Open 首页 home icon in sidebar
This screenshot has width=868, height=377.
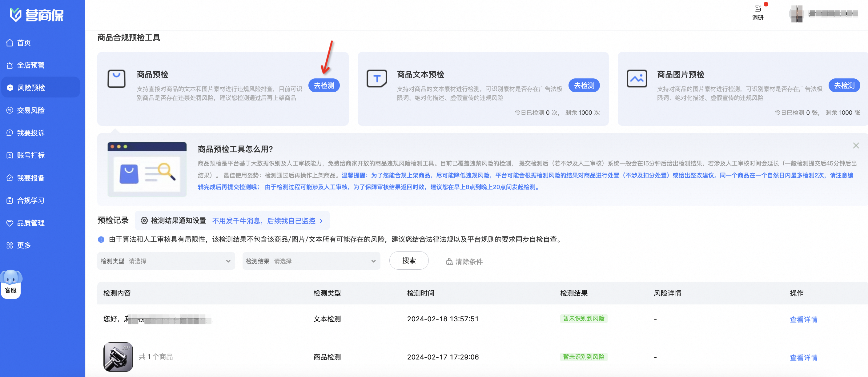coord(10,43)
